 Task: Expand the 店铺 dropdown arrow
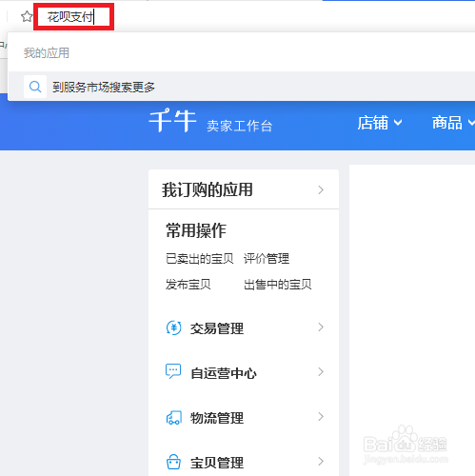398,123
